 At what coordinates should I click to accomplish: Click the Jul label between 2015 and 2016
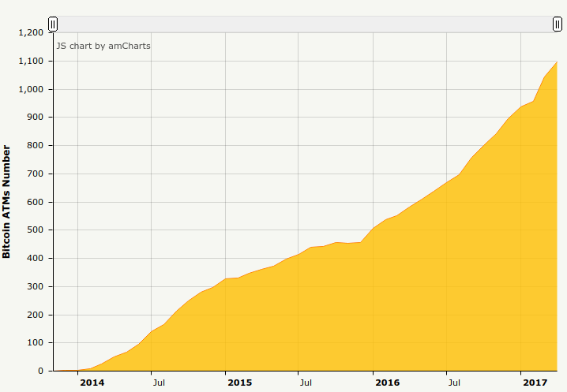click(306, 383)
